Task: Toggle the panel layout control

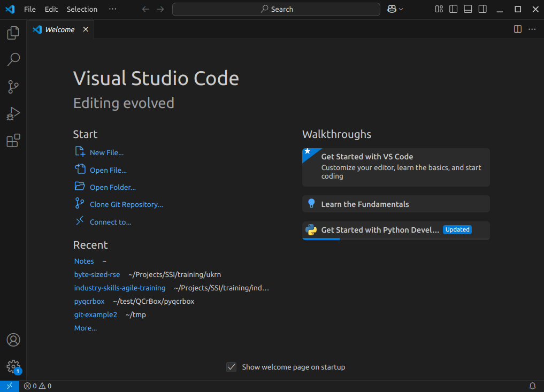Action: pyautogui.click(x=468, y=9)
